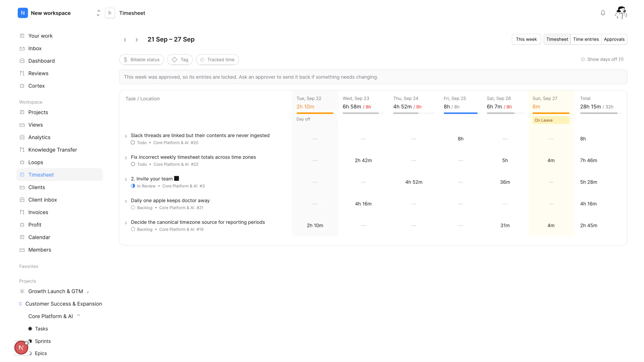Click the This week button
This screenshot has height=362, width=644.
click(x=526, y=39)
